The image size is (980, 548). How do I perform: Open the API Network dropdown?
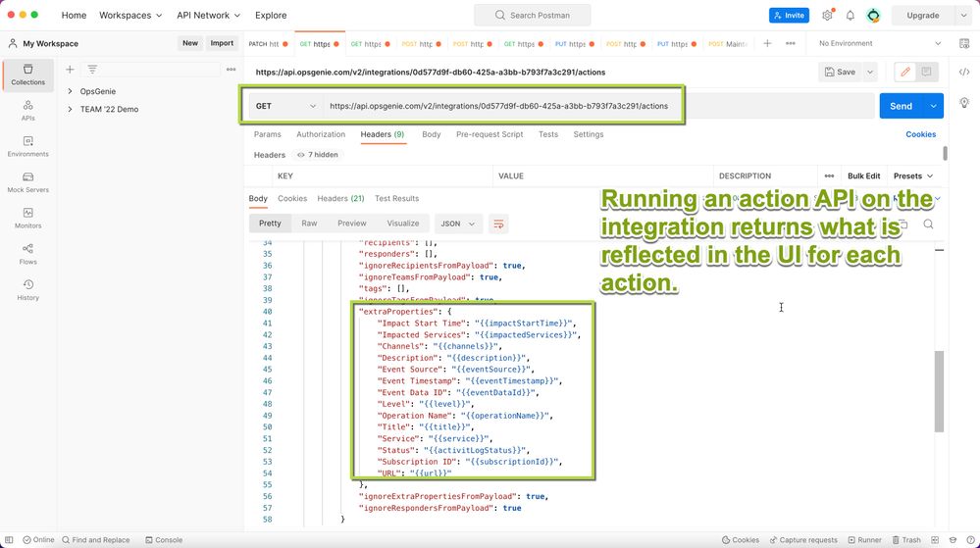tap(208, 15)
